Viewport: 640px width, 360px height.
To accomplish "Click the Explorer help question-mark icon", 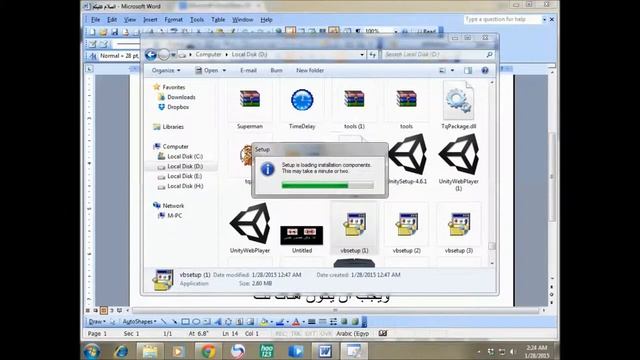I will pos(485,71).
